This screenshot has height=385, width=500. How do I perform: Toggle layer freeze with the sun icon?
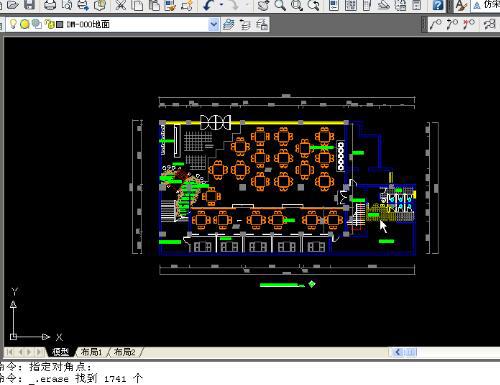click(x=25, y=24)
